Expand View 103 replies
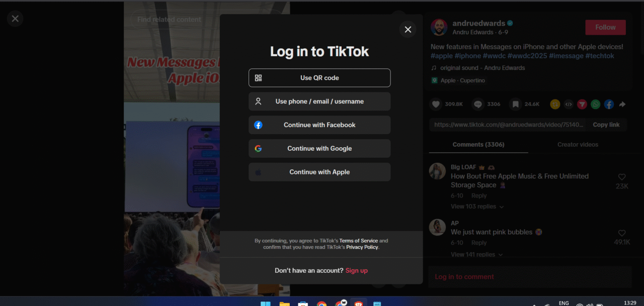The width and height of the screenshot is (644, 306). [x=477, y=207]
